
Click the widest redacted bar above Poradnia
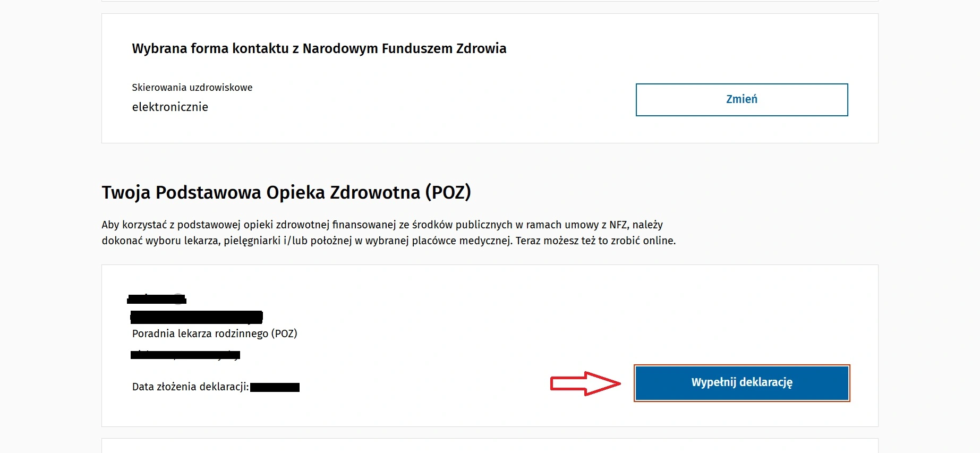197,317
